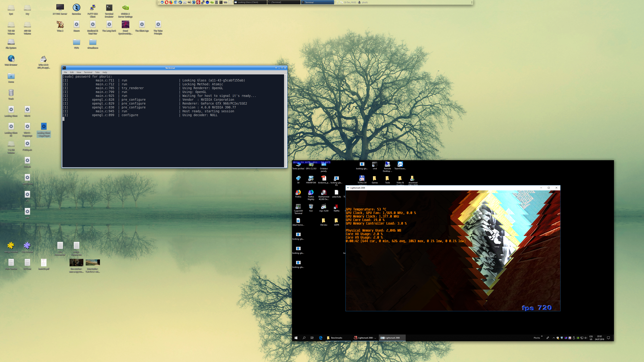Screen dimensions: 644x362
Task: Select the krita-4.0.0 AppImage file
Action: coord(43,62)
